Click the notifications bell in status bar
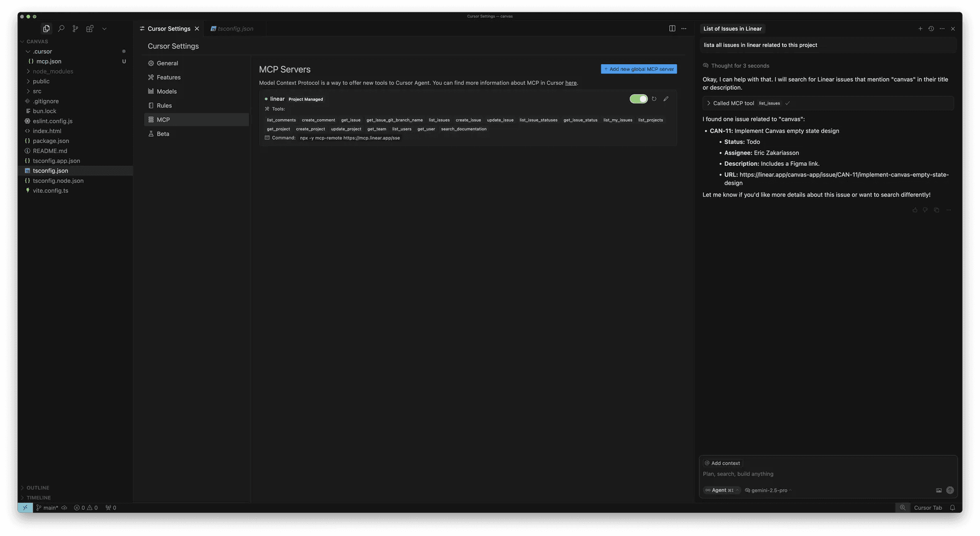Screen dimensions: 980x536 952,507
